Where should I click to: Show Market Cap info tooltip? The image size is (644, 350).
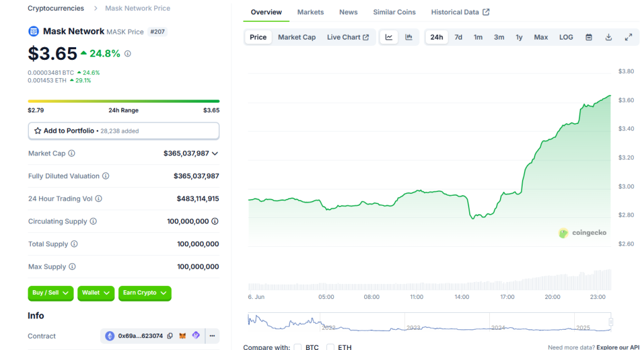coord(72,154)
